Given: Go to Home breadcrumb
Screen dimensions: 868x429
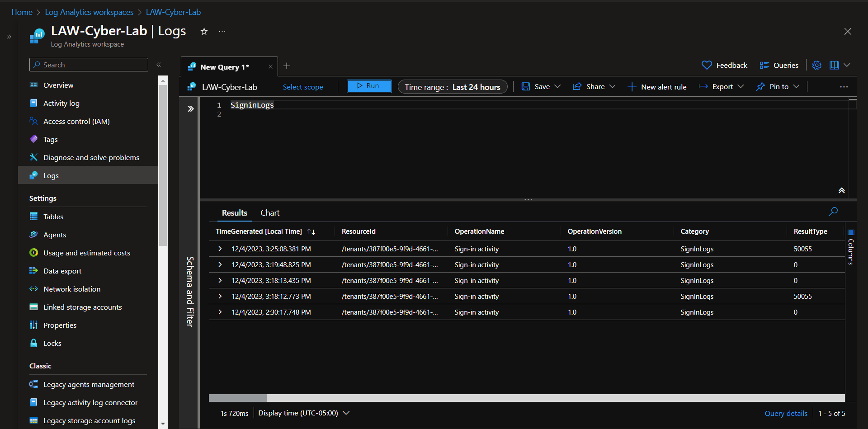Looking at the screenshot, I should click(22, 12).
